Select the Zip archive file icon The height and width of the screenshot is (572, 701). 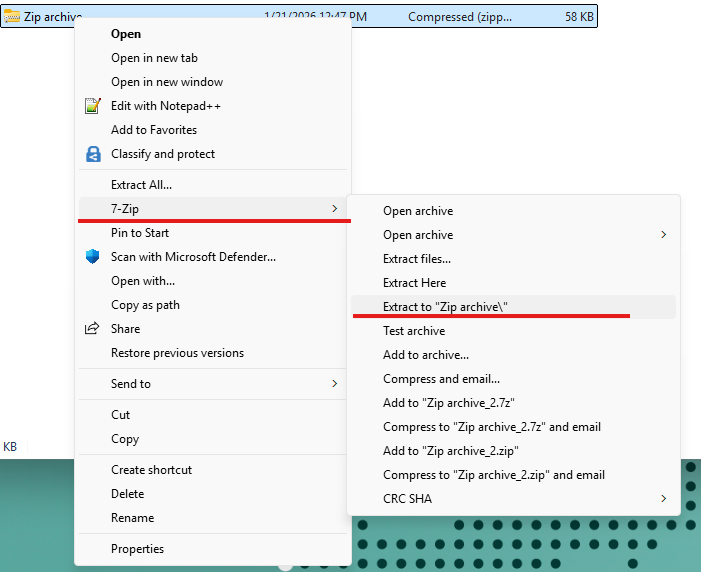pos(12,17)
